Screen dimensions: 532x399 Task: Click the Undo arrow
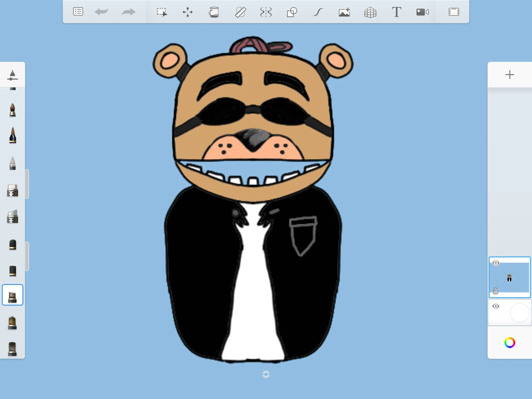click(101, 12)
